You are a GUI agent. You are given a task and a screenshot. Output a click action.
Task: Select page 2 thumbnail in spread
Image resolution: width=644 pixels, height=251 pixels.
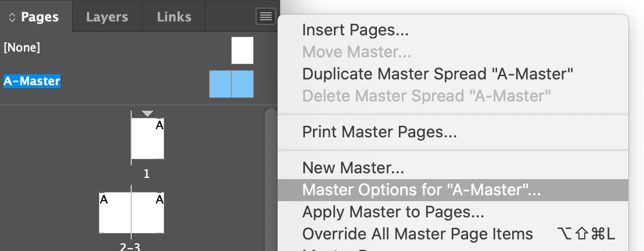point(115,213)
